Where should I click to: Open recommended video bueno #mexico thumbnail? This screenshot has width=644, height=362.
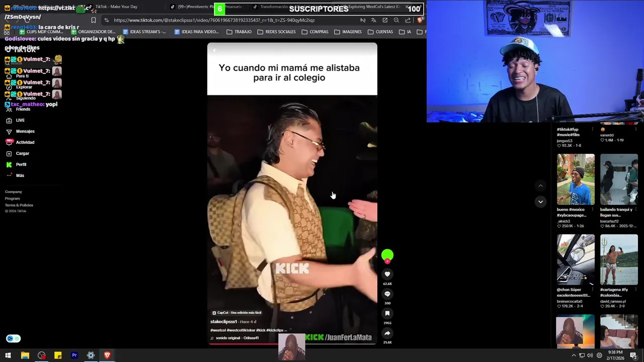tap(576, 179)
